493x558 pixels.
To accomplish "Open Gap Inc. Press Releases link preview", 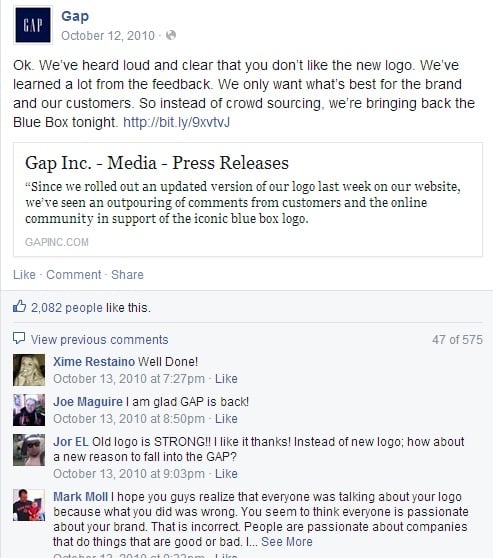I will (248, 199).
